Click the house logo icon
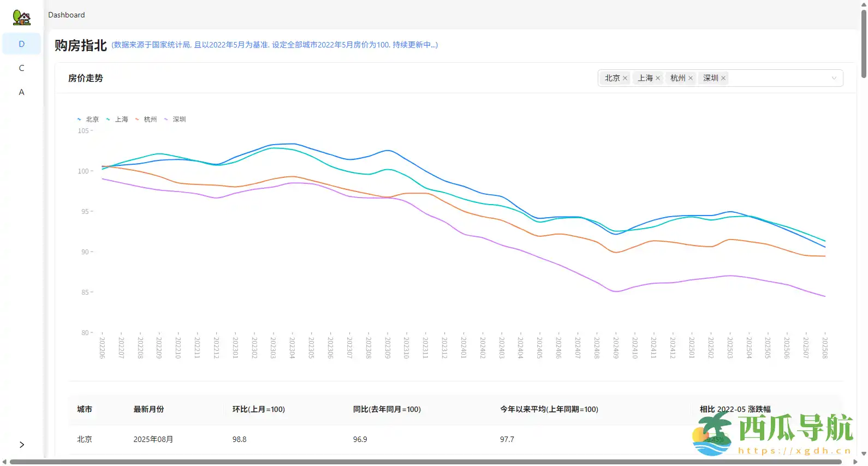The width and height of the screenshot is (868, 466). point(21,17)
